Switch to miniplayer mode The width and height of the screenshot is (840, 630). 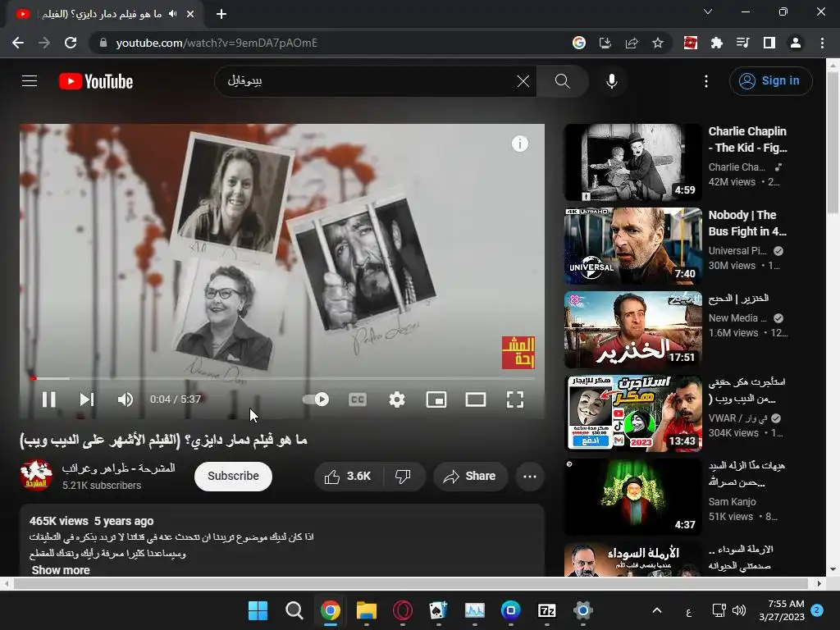[x=436, y=399]
